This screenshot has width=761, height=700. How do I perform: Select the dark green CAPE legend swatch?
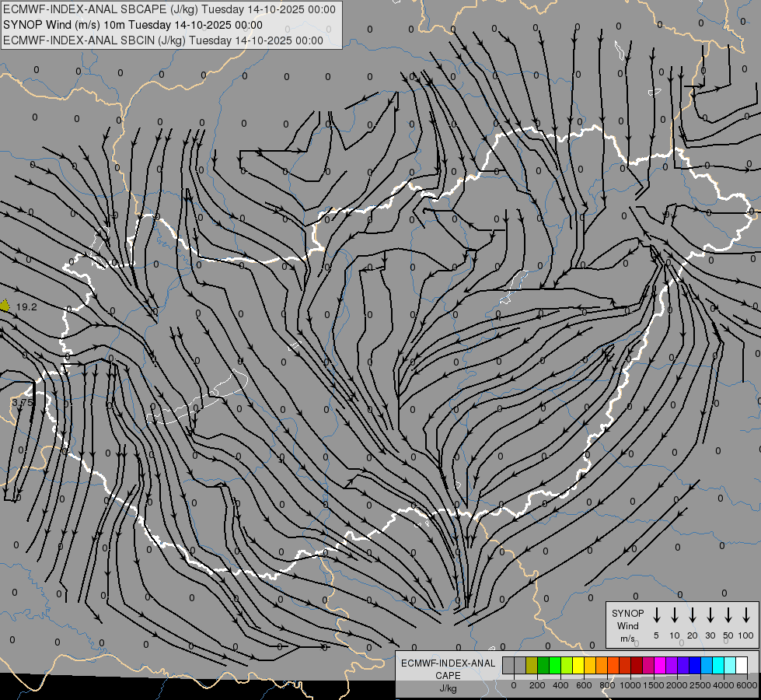pyautogui.click(x=543, y=665)
